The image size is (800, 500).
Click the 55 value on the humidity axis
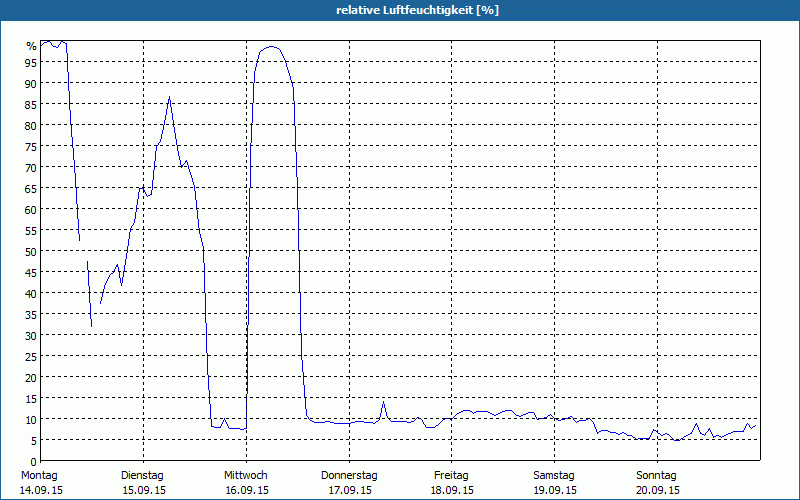(x=31, y=231)
